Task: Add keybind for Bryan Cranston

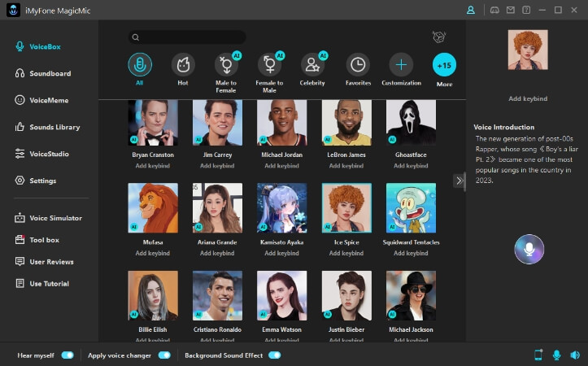Action: point(153,166)
